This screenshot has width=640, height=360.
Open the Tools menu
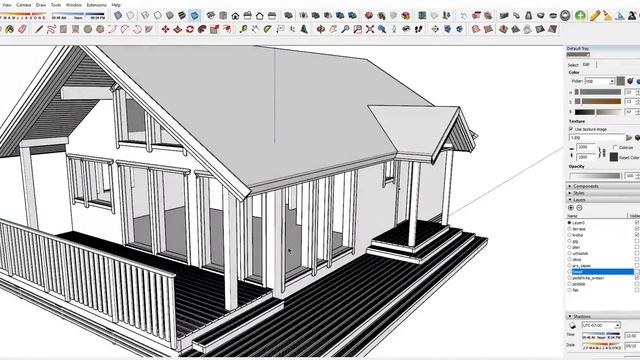56,5
